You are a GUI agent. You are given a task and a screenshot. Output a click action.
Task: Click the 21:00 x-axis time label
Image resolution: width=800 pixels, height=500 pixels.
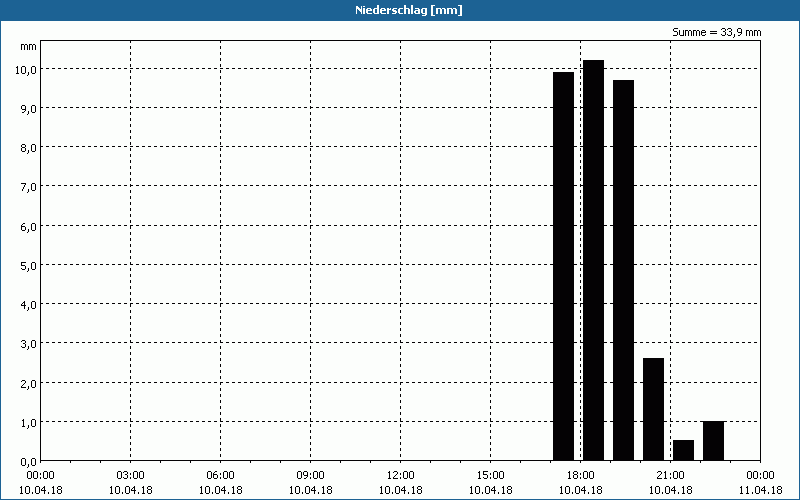pos(670,476)
